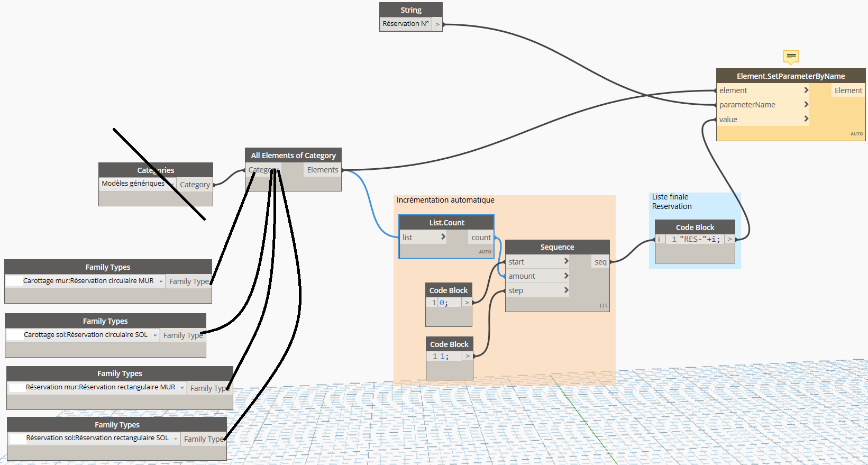This screenshot has height=465, width=868.
Task: Select the Sequence node title bar
Action: pyautogui.click(x=558, y=247)
